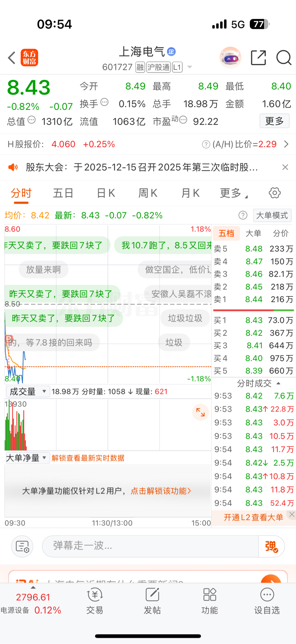
Task: Tap the status bar clock 09:54
Action: pyautogui.click(x=54, y=24)
